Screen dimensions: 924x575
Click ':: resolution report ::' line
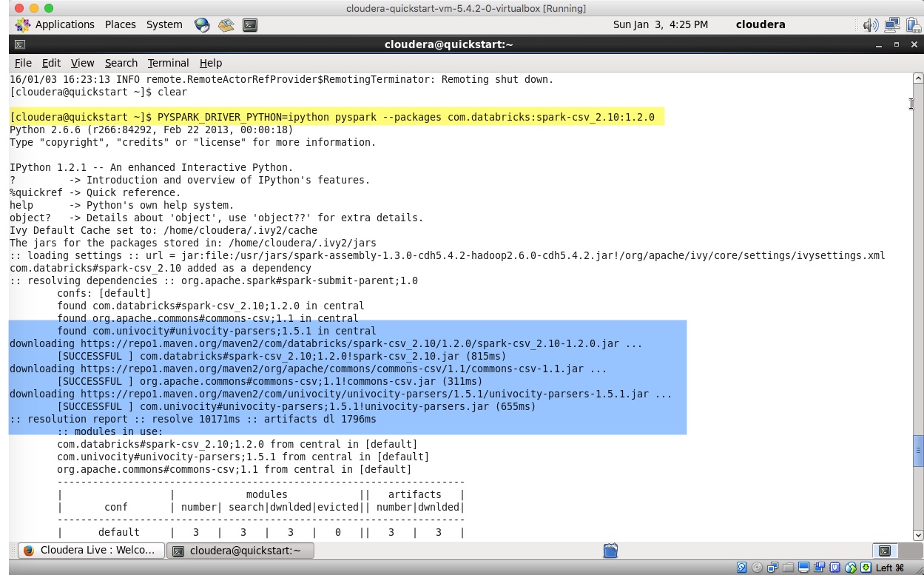[193, 419]
